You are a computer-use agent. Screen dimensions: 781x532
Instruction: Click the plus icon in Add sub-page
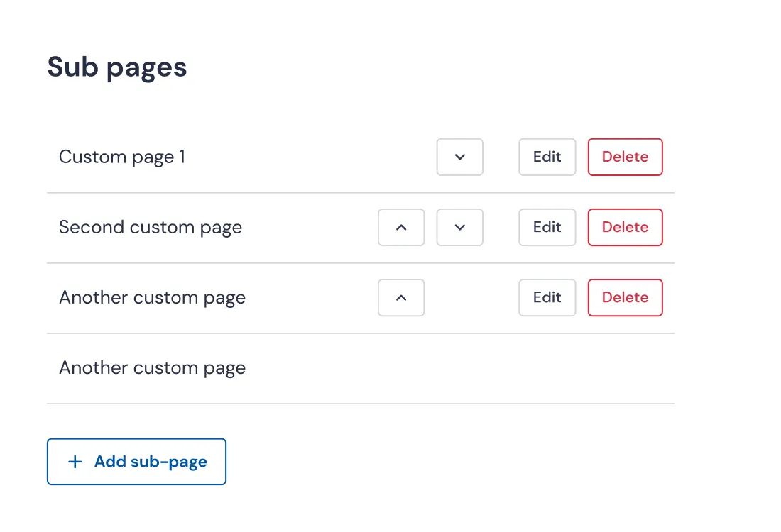75,462
